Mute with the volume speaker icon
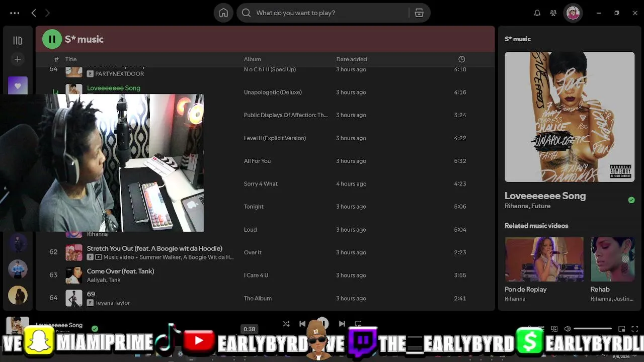The width and height of the screenshot is (644, 362). pos(568,329)
